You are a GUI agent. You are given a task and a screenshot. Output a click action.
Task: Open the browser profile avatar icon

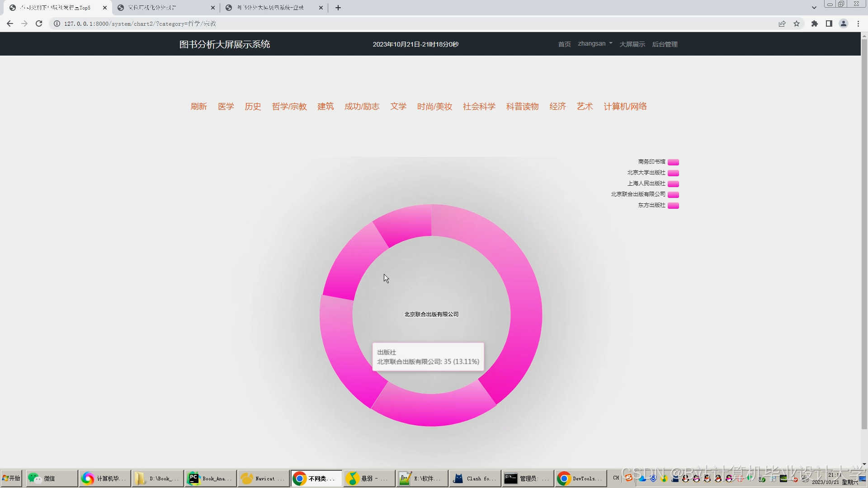pyautogui.click(x=844, y=23)
